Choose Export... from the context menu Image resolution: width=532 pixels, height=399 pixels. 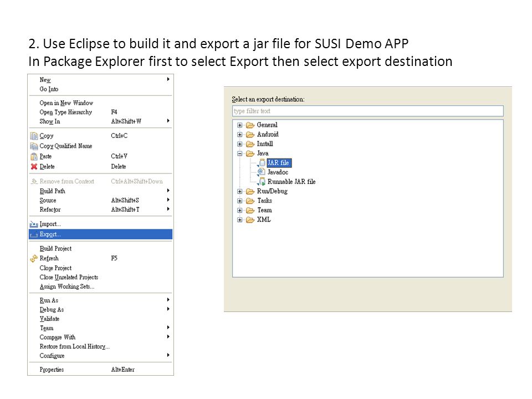pyautogui.click(x=101, y=234)
